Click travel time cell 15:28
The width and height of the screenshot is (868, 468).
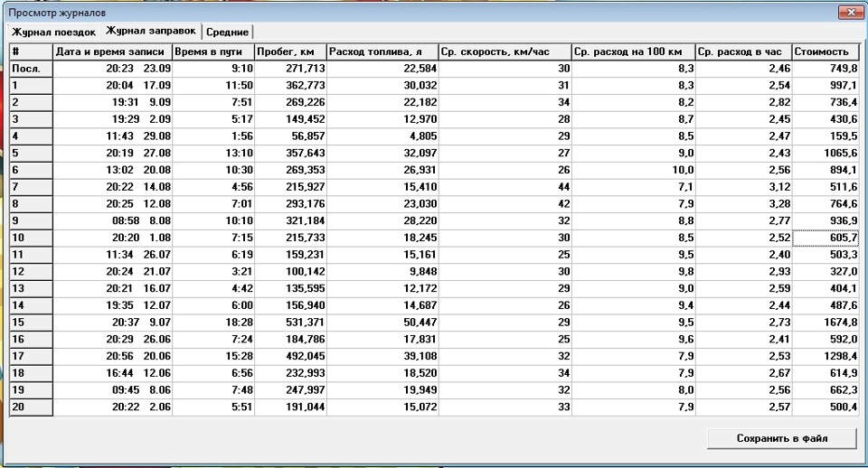coord(213,356)
